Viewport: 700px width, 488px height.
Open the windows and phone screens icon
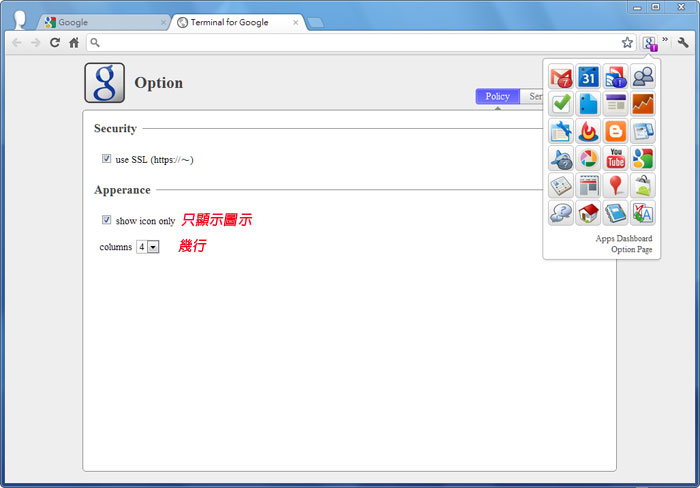(643, 131)
